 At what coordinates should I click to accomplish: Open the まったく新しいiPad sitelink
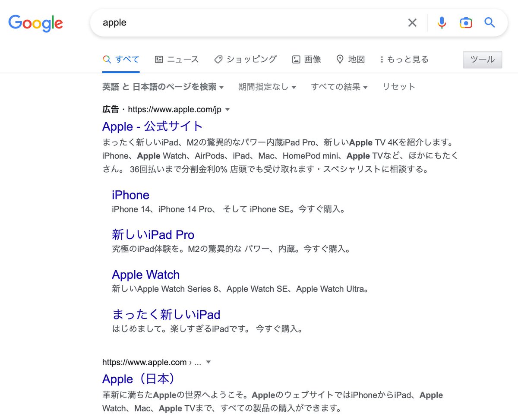pyautogui.click(x=166, y=314)
